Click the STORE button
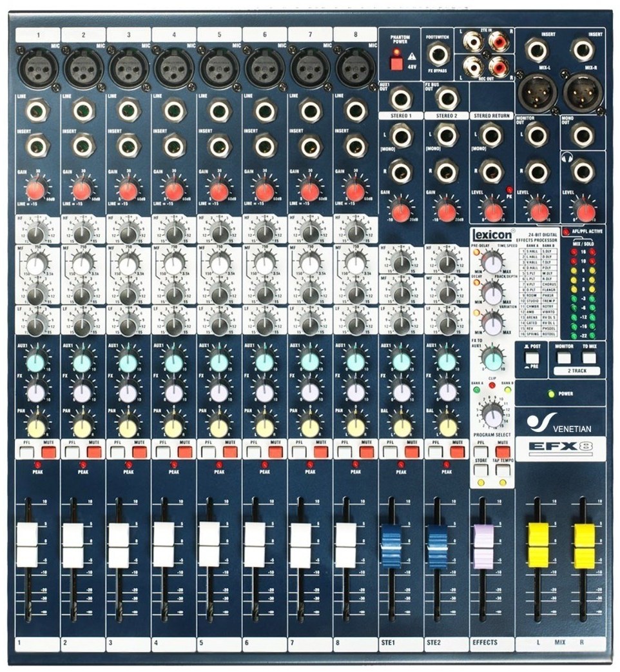The height and width of the screenshot is (672, 620). (x=481, y=469)
